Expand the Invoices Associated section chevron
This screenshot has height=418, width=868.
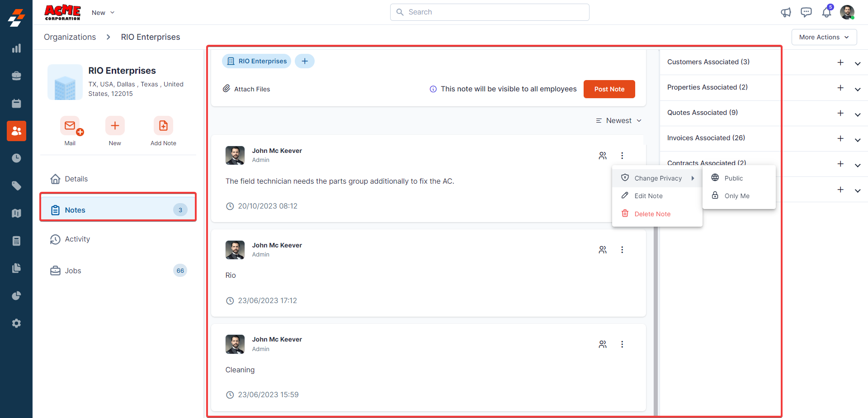858,140
